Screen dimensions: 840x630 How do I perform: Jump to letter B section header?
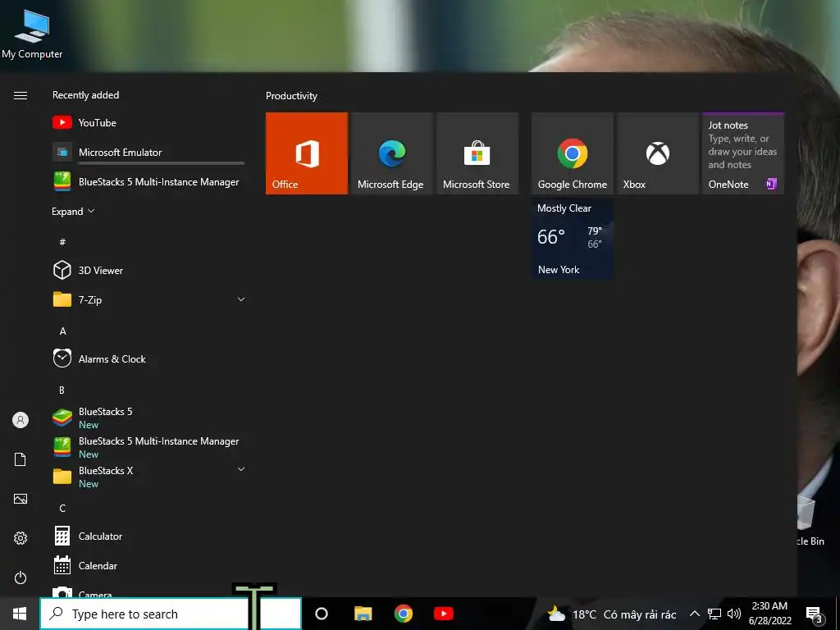tap(62, 390)
